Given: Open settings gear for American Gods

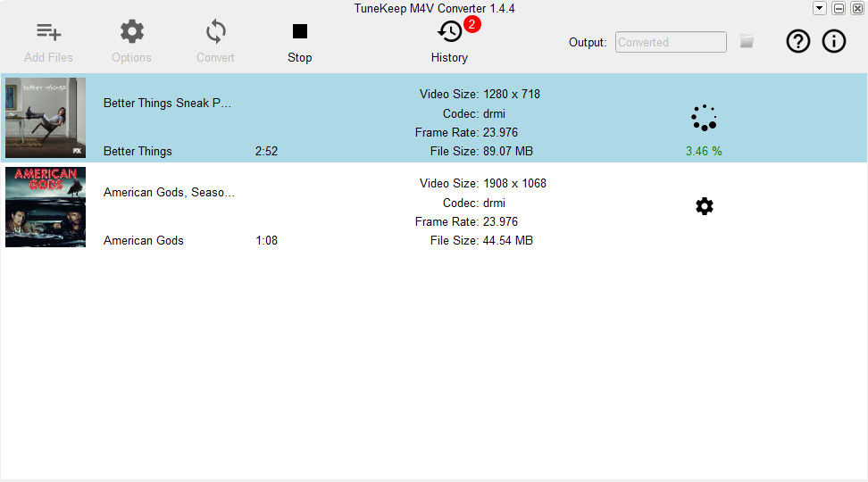Looking at the screenshot, I should click(705, 206).
